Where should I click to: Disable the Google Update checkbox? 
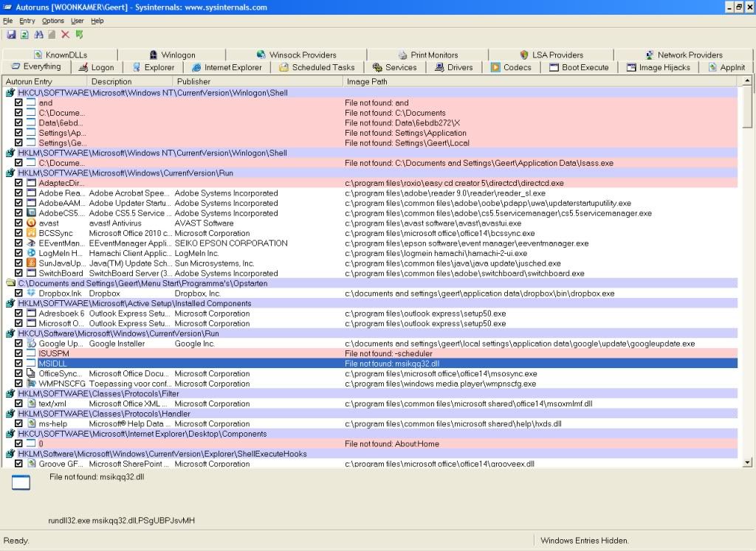coord(18,344)
